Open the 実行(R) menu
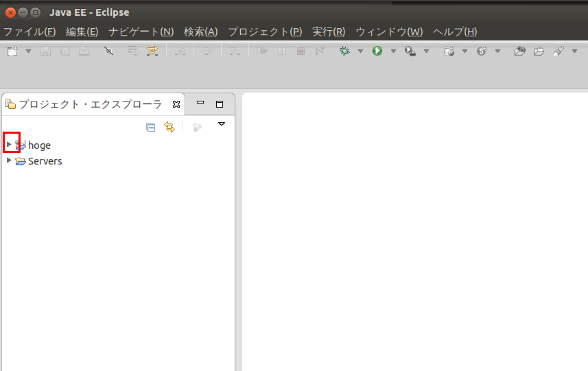588x371 pixels. [x=329, y=32]
